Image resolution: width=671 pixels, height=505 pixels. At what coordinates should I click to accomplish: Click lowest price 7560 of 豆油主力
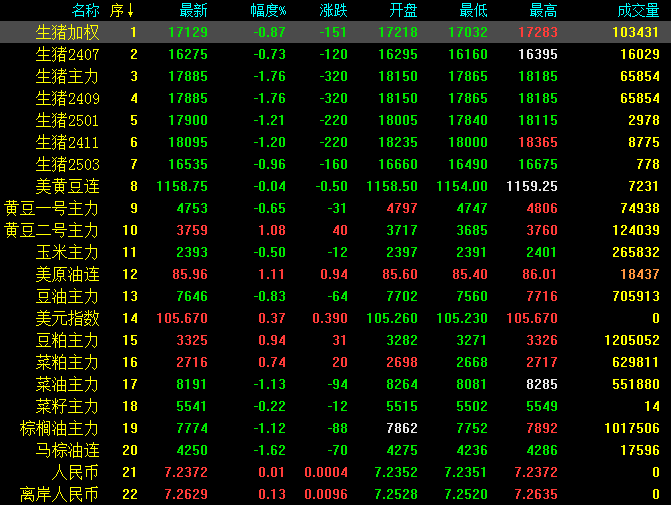pos(472,296)
